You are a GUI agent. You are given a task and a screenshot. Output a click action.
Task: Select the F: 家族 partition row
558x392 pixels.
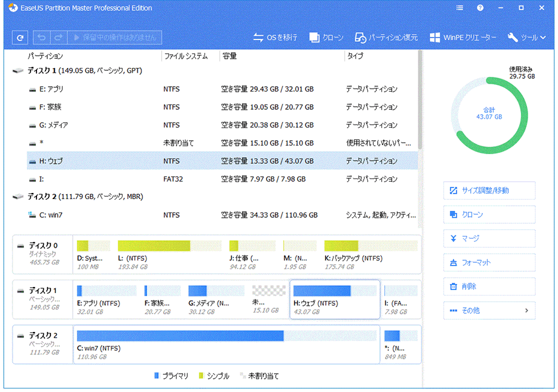(x=222, y=107)
